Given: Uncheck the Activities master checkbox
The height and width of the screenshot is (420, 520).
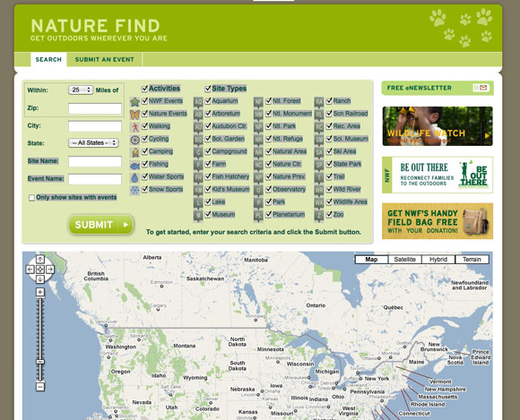Looking at the screenshot, I should [x=144, y=89].
